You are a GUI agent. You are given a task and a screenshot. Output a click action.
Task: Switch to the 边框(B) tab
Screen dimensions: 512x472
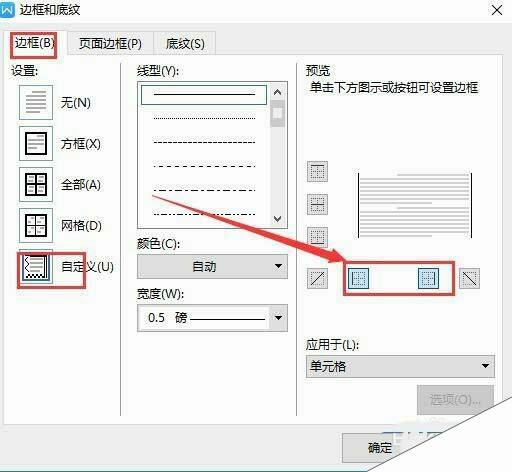pos(34,43)
